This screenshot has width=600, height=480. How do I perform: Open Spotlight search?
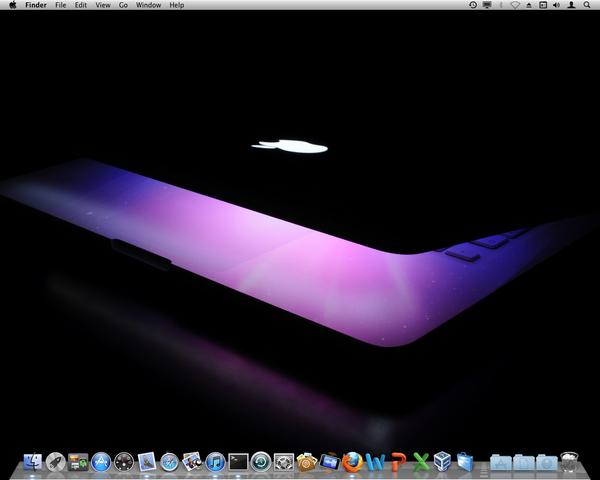pos(587,5)
